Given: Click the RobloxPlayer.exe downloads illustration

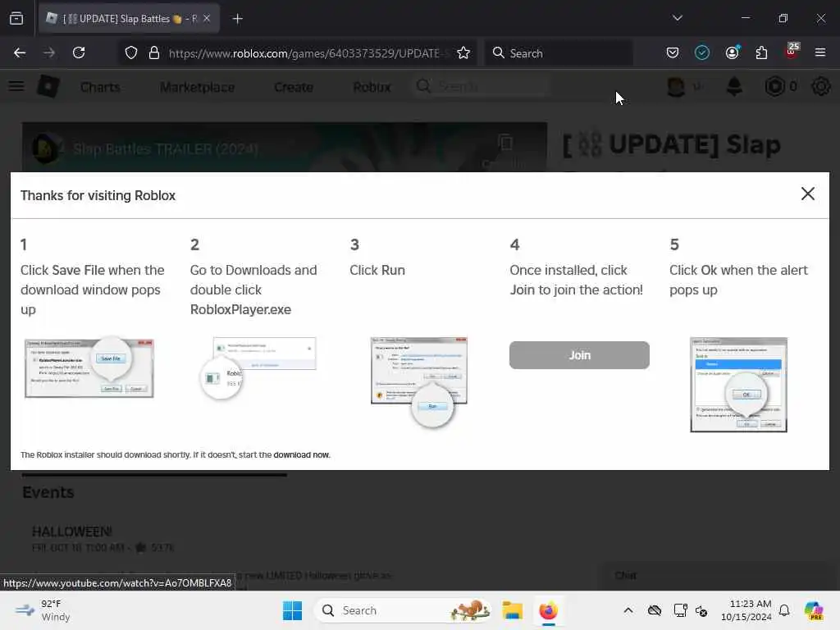Looking at the screenshot, I should [258, 367].
